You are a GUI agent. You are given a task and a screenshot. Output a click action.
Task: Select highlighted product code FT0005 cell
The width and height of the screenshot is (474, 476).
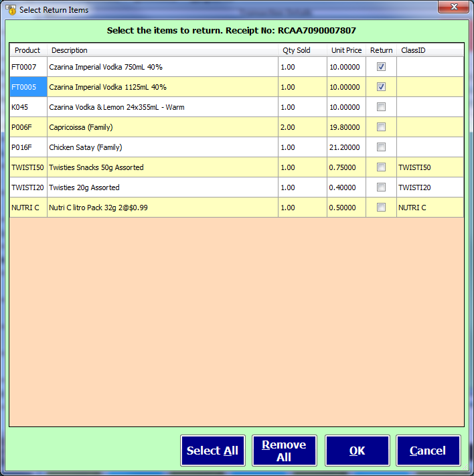[x=28, y=87]
